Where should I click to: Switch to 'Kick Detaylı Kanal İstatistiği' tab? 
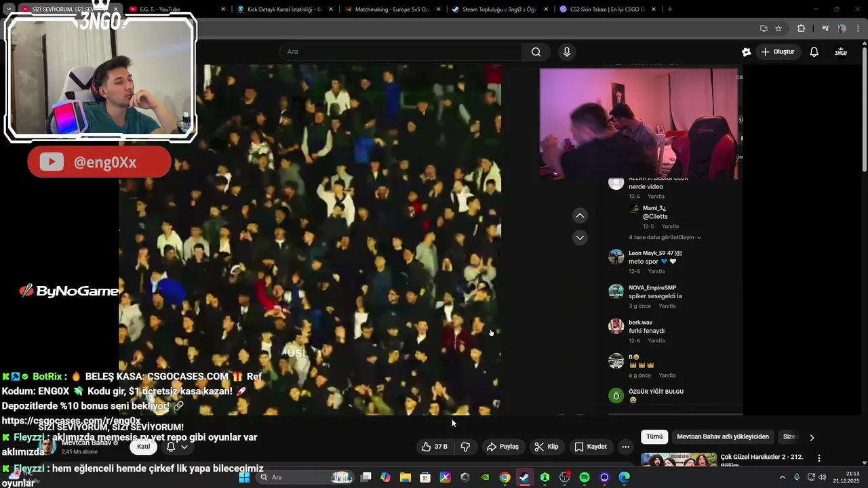click(285, 9)
